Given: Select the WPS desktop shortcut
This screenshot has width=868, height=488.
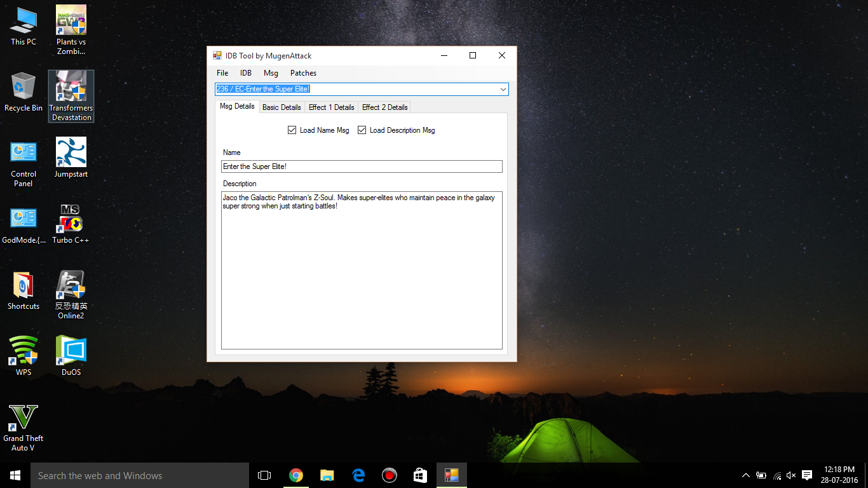Looking at the screenshot, I should point(24,356).
